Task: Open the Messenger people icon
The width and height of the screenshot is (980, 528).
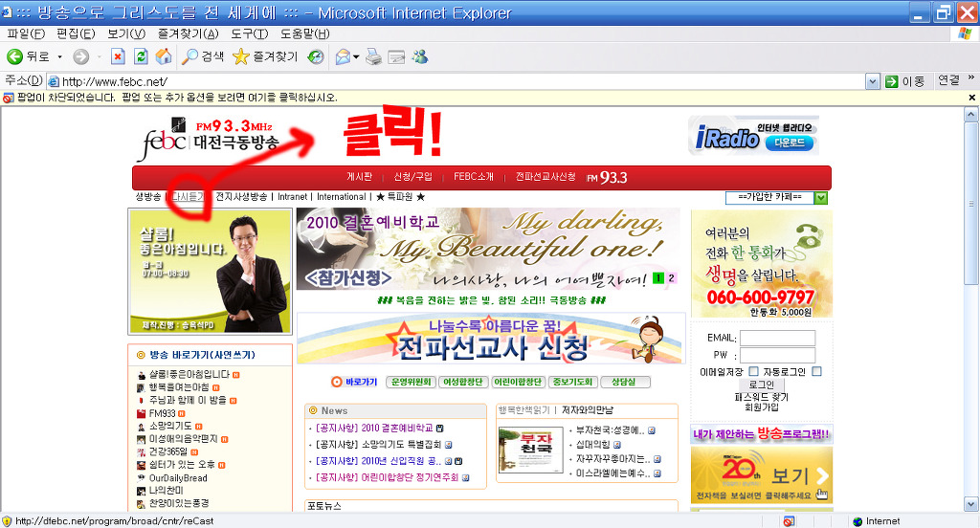Action: coord(420,56)
